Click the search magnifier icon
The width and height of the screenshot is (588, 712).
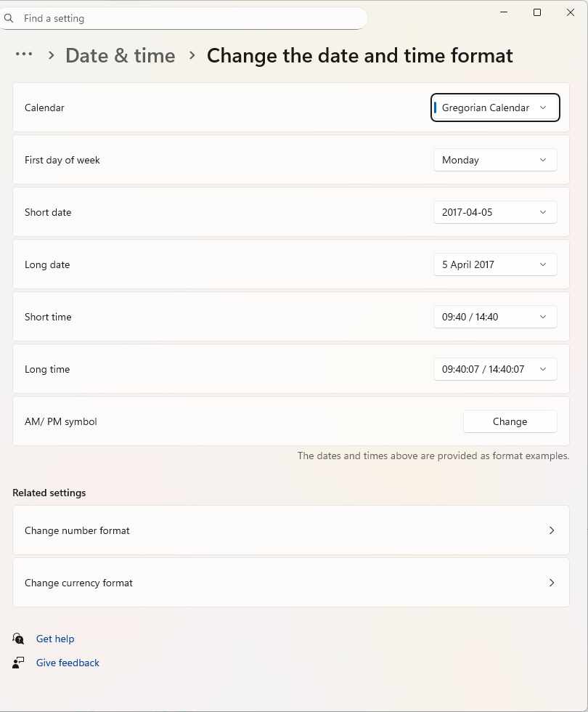click(x=9, y=18)
